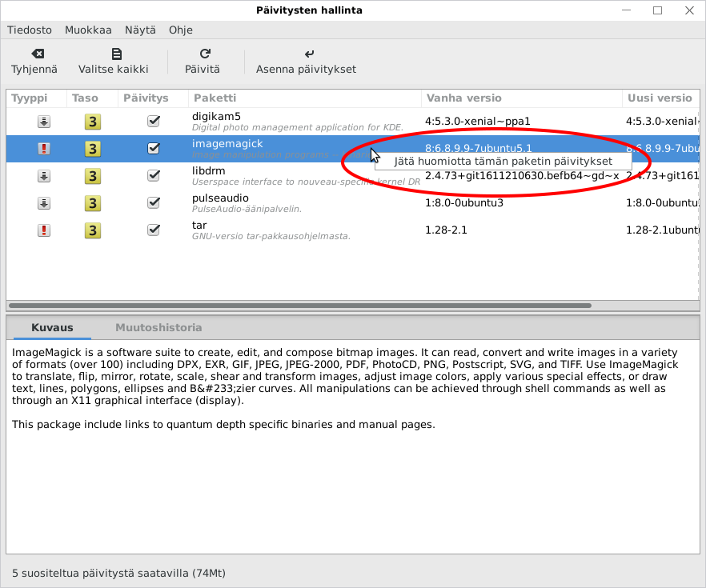Open the Ohje menu
This screenshot has width=706, height=588.
coord(181,30)
